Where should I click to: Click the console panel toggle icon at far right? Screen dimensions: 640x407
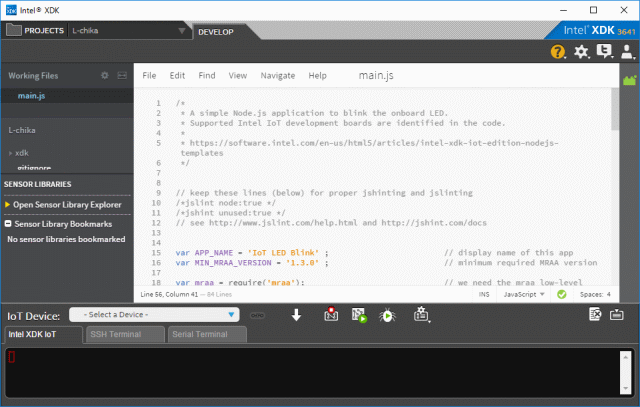[x=616, y=314]
